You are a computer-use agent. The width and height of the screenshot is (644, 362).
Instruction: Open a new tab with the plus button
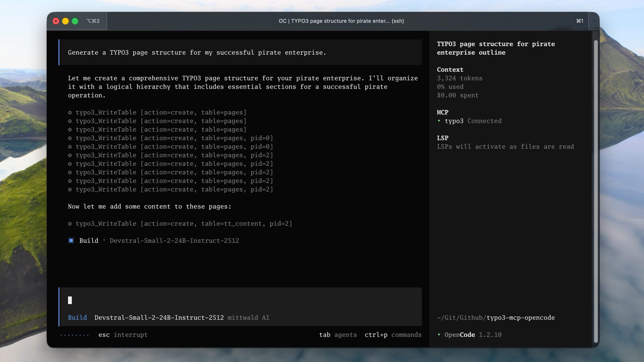[594, 21]
